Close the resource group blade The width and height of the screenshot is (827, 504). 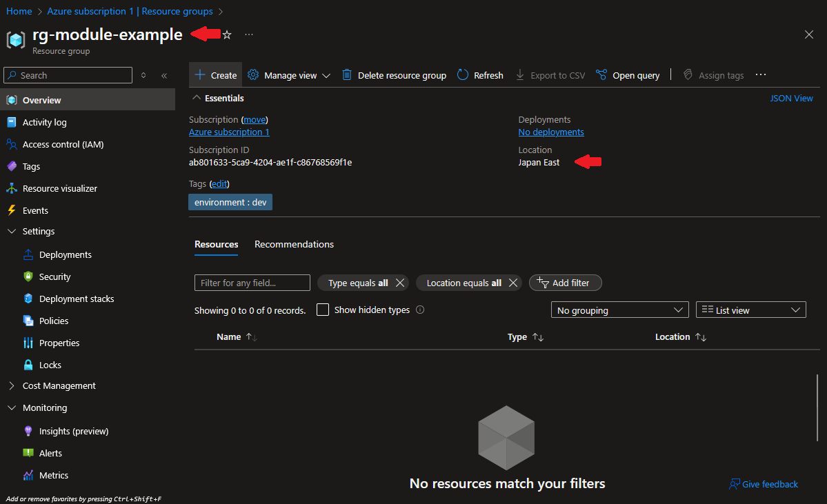pyautogui.click(x=808, y=34)
